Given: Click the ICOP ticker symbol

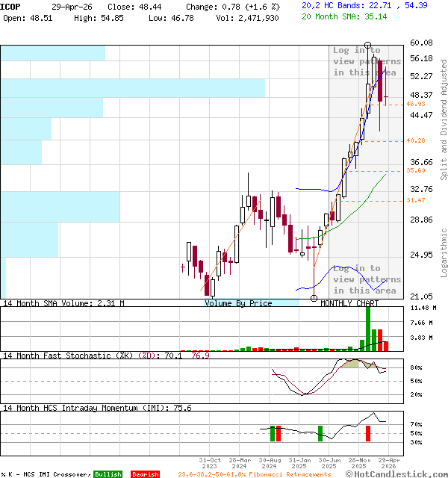Looking at the screenshot, I should [x=11, y=5].
